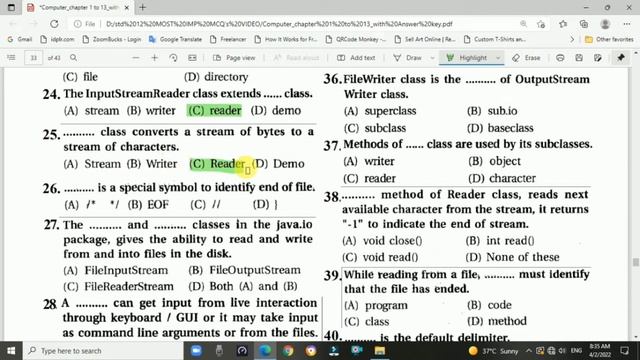Open the Windows Start menu
640x360 pixels.
[x=11, y=351]
